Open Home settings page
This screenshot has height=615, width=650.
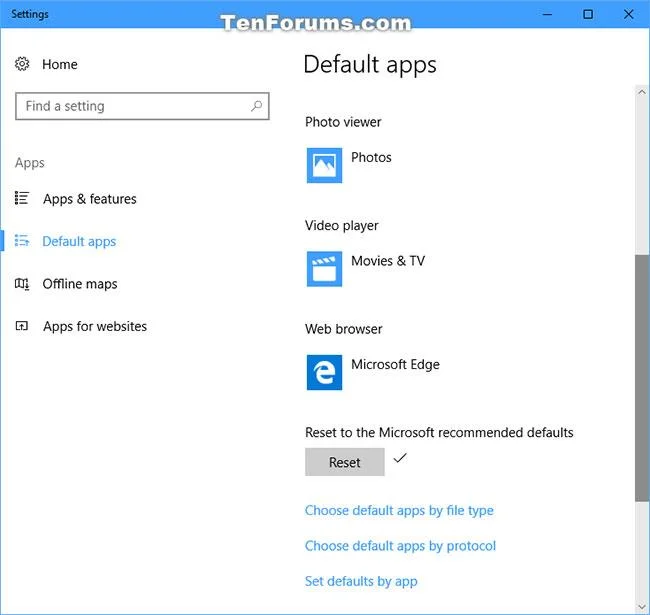[60, 64]
